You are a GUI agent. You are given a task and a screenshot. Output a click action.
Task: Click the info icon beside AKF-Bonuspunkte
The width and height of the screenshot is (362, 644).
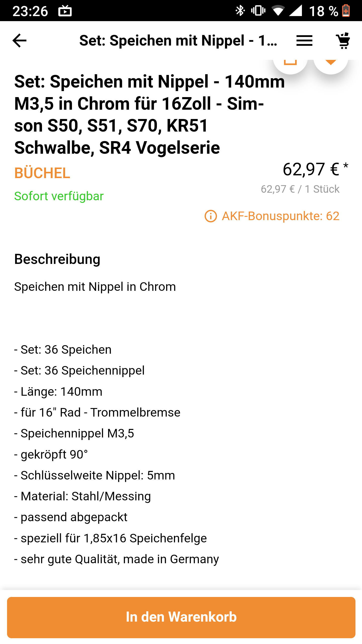[211, 216]
